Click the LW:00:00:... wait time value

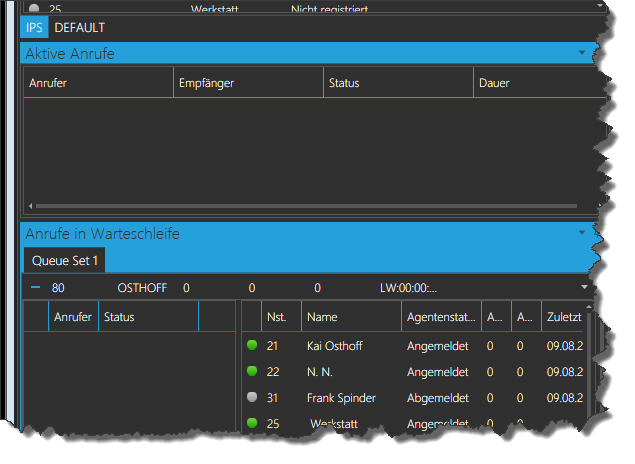(x=408, y=288)
